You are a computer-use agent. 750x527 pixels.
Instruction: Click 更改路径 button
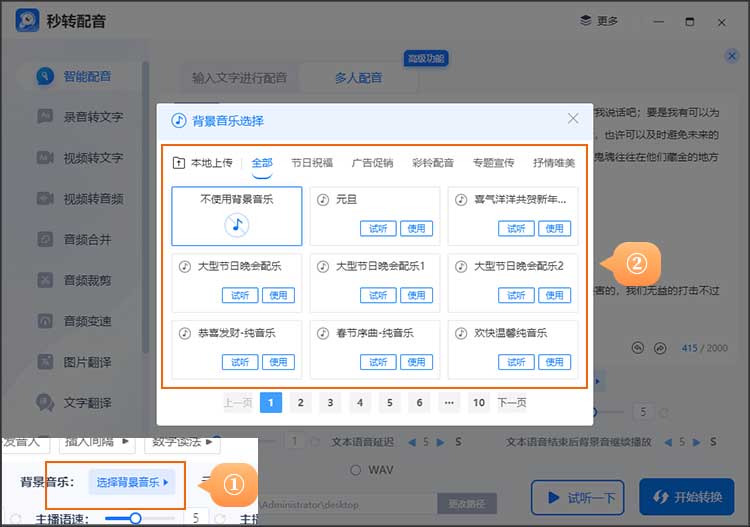[x=467, y=504]
